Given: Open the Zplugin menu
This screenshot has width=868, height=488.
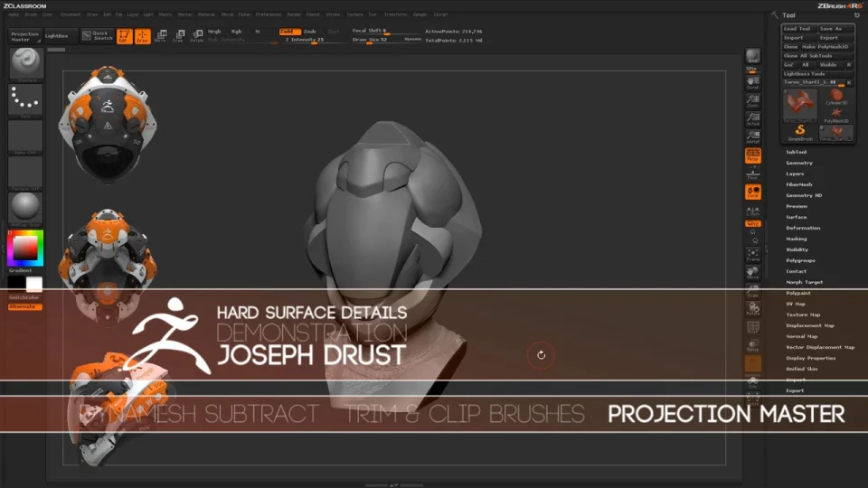Looking at the screenshot, I should pyautogui.click(x=420, y=14).
